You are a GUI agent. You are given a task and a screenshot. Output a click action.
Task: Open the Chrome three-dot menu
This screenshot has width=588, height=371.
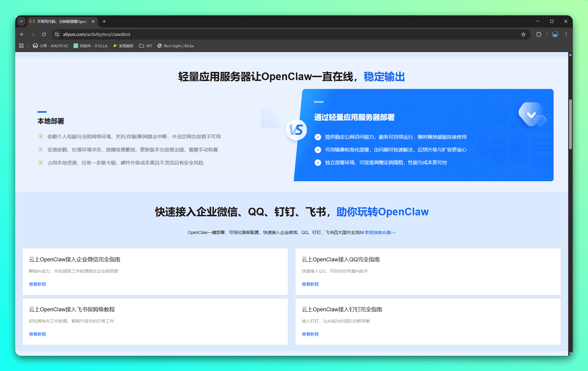(x=566, y=34)
